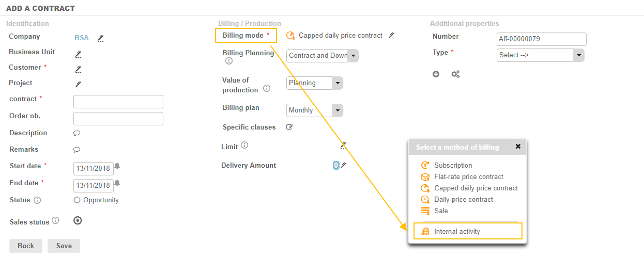Click into the contract name input field
The width and height of the screenshot is (644, 258).
(x=118, y=102)
